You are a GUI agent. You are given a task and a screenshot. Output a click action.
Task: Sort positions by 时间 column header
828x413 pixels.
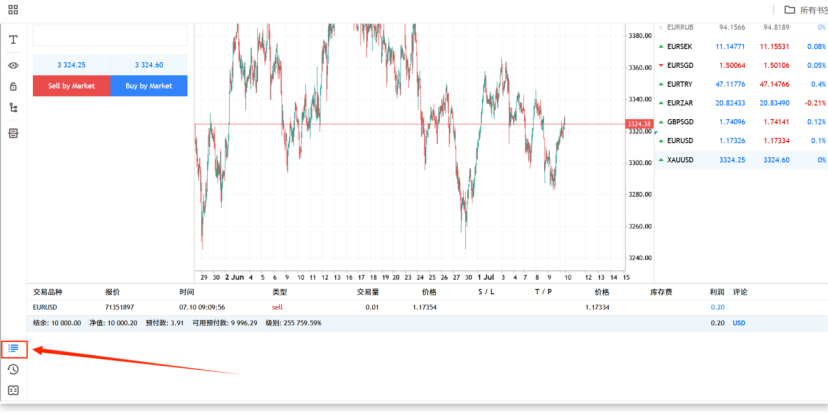(187, 292)
